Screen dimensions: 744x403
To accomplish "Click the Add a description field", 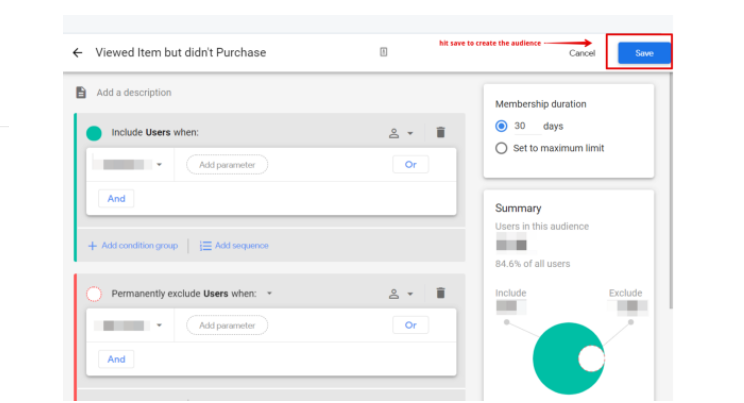I will pyautogui.click(x=134, y=93).
